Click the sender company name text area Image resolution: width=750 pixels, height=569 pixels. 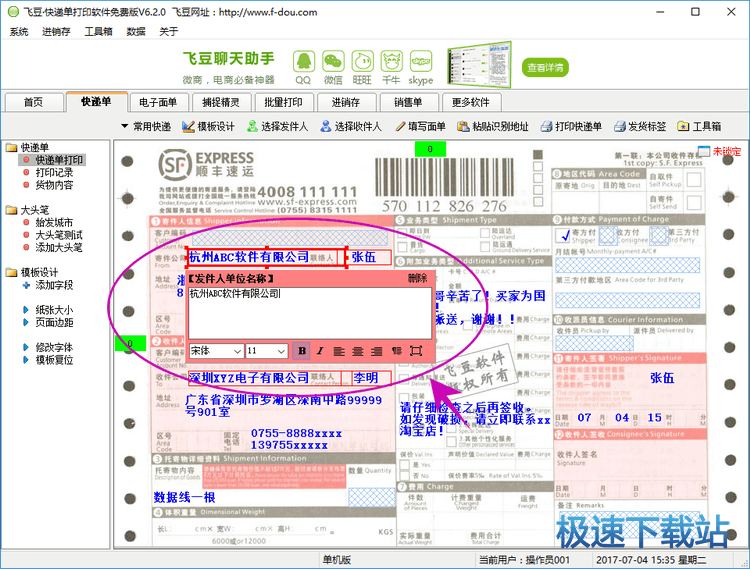(310, 313)
